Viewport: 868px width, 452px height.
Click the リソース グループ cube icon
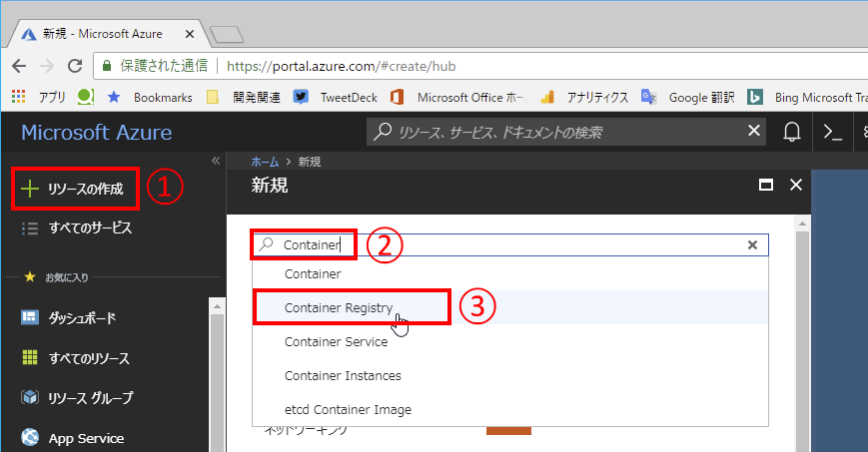pyautogui.click(x=29, y=397)
